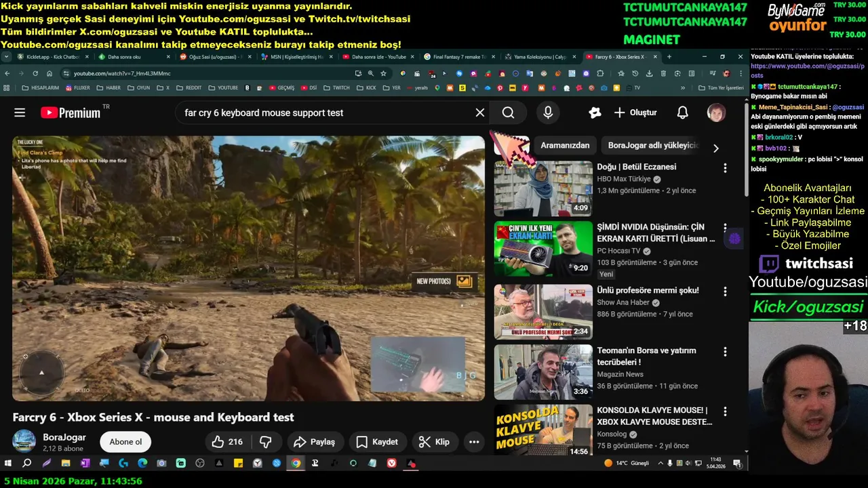This screenshot has width=868, height=488.
Task: Start voice search with microphone icon
Action: point(548,113)
